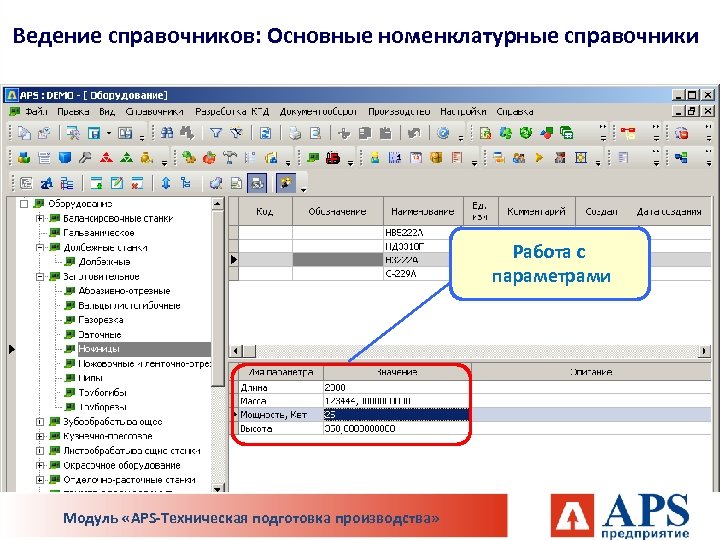Viewport: 720px width, 540px height.
Task: Open the Справочники menu
Action: point(154,112)
